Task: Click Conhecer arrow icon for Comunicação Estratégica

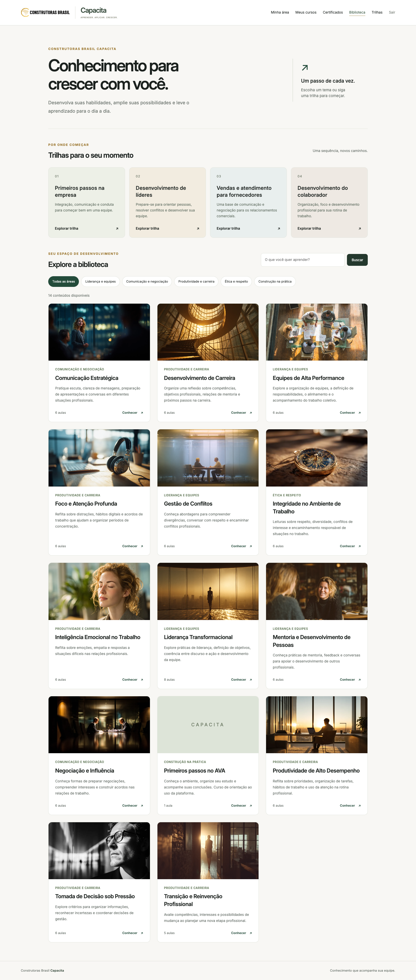Action: (142, 413)
